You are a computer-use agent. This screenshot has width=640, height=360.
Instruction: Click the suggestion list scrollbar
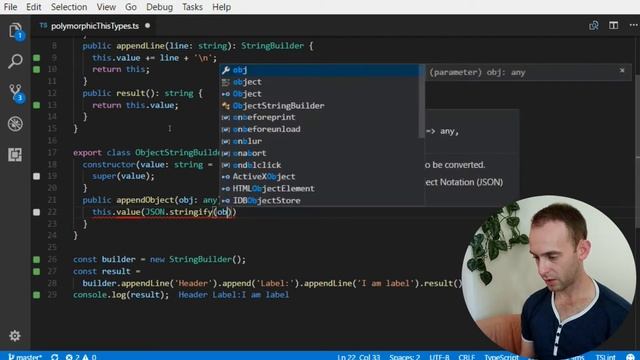422,101
